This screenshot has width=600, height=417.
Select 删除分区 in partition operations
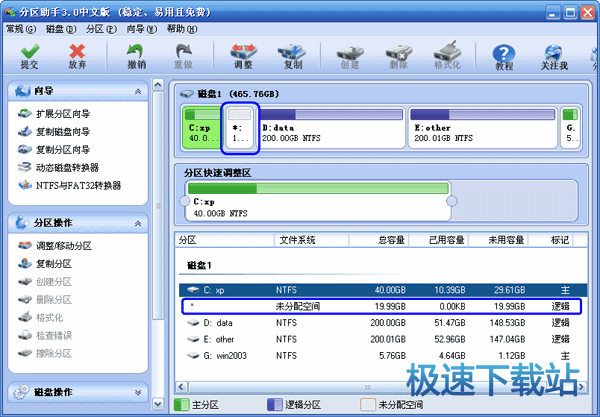pos(45,300)
